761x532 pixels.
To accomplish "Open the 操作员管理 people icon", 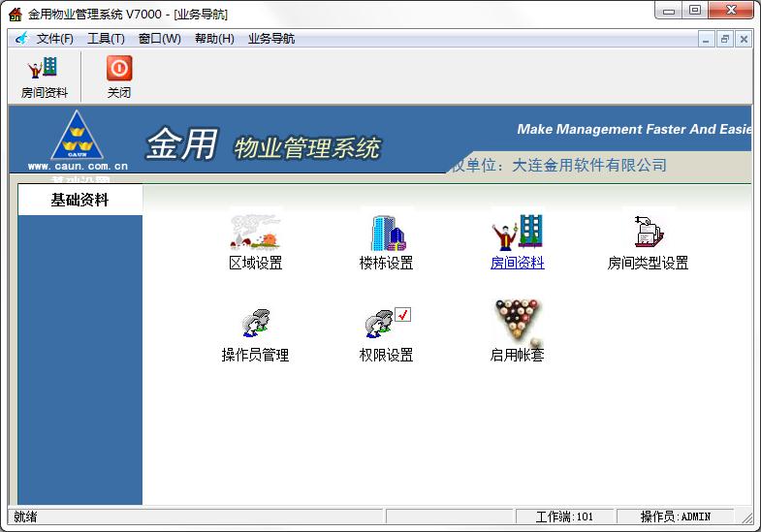I will [256, 323].
